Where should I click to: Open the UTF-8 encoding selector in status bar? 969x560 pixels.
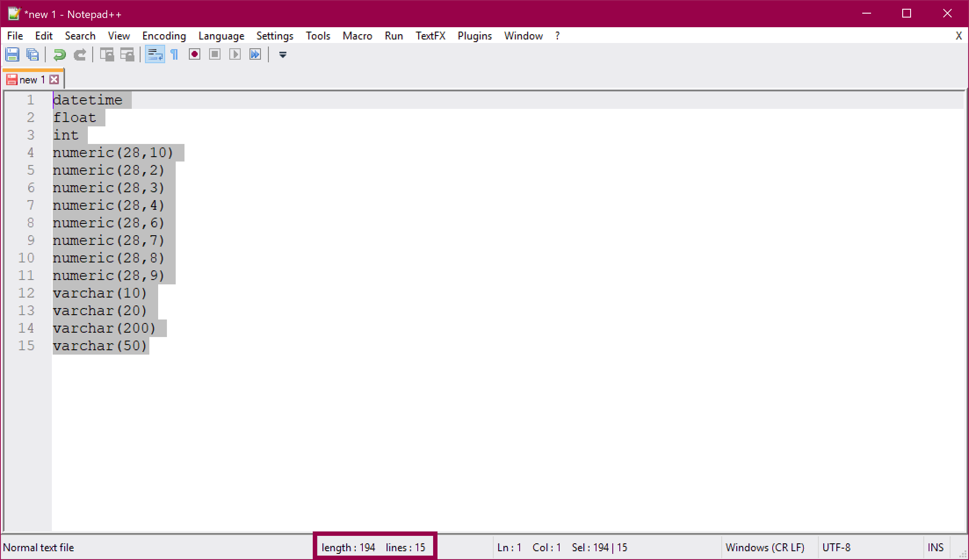coord(836,547)
